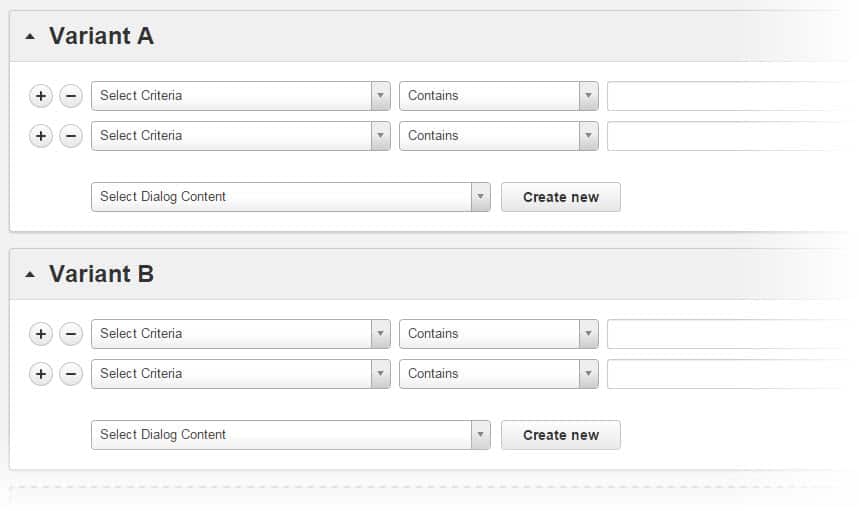Collapse the Variant B section

tap(30, 275)
